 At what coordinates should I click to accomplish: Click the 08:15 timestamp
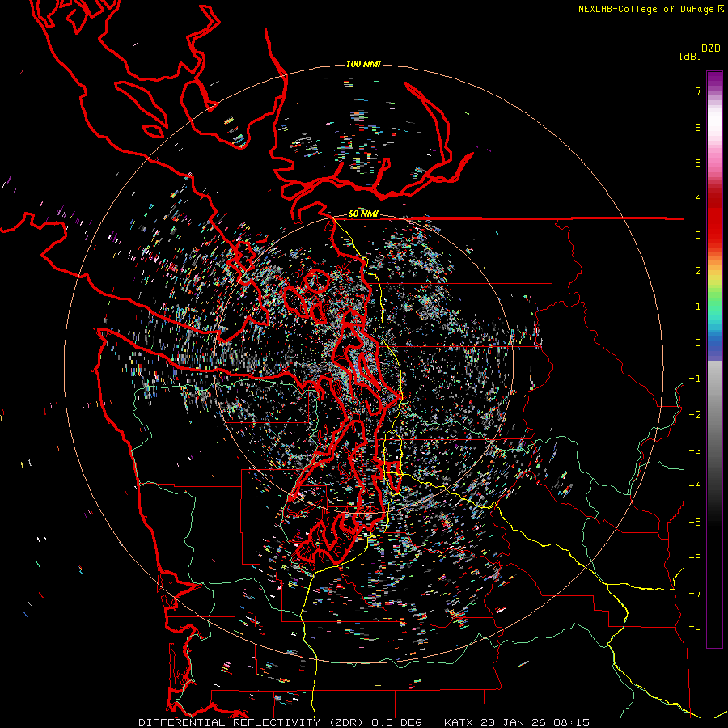click(572, 722)
